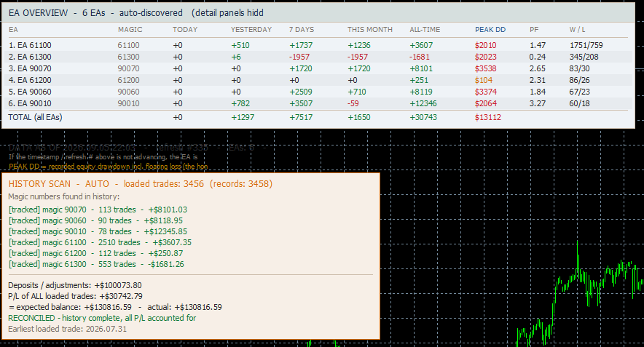Click the 7 DAYS column header
The image size is (644, 347).
tap(302, 30)
